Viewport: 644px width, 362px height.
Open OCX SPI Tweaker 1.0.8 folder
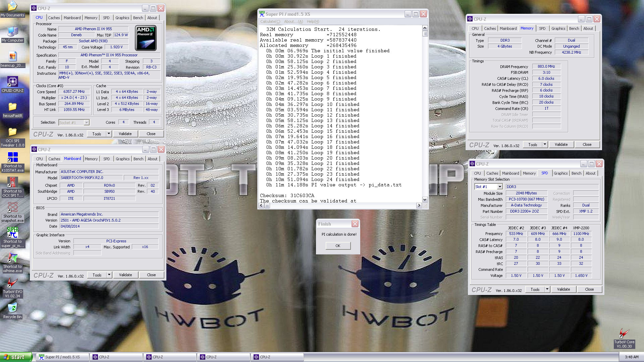pyautogui.click(x=12, y=137)
